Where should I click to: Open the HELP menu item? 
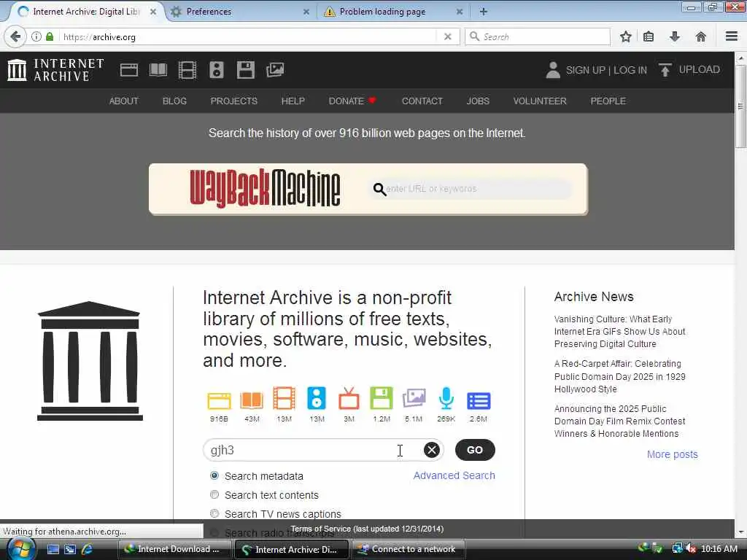[293, 101]
